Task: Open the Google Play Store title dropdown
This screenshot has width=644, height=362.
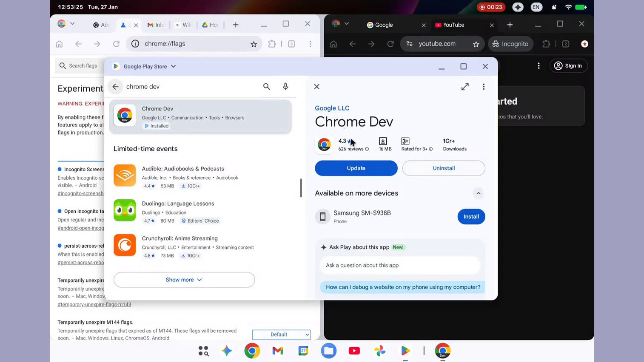Action: tap(173, 66)
